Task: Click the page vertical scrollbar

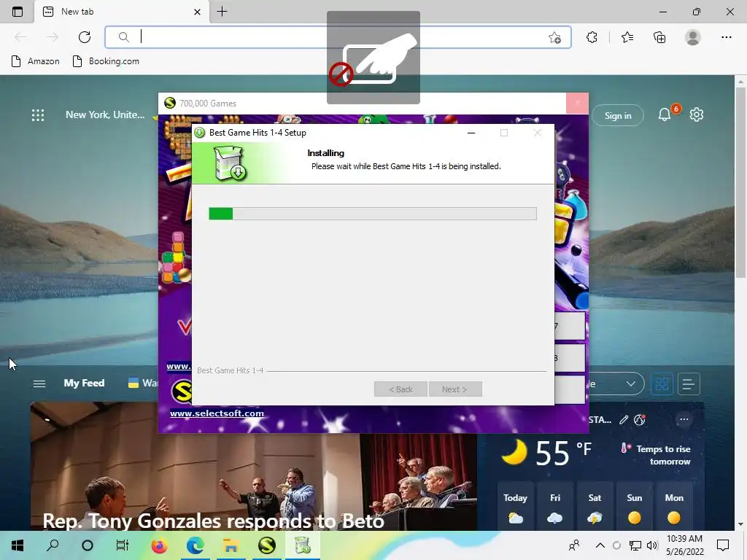Action: 740,181
